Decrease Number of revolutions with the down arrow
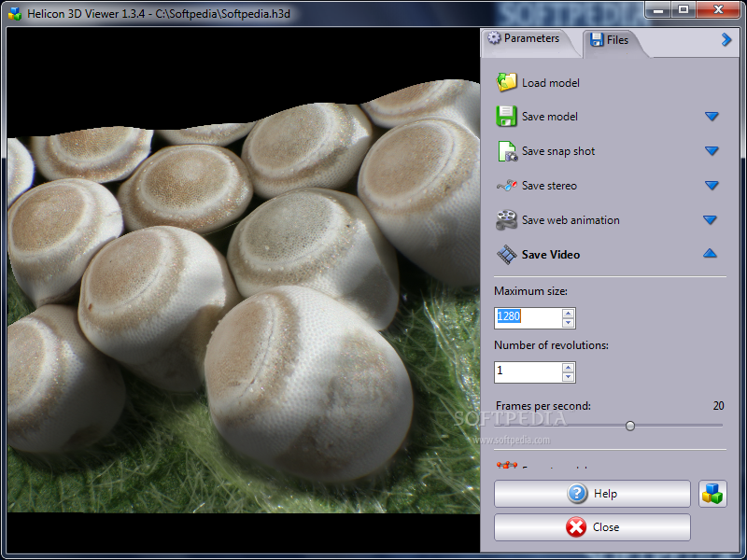This screenshot has width=747, height=560. tap(568, 377)
